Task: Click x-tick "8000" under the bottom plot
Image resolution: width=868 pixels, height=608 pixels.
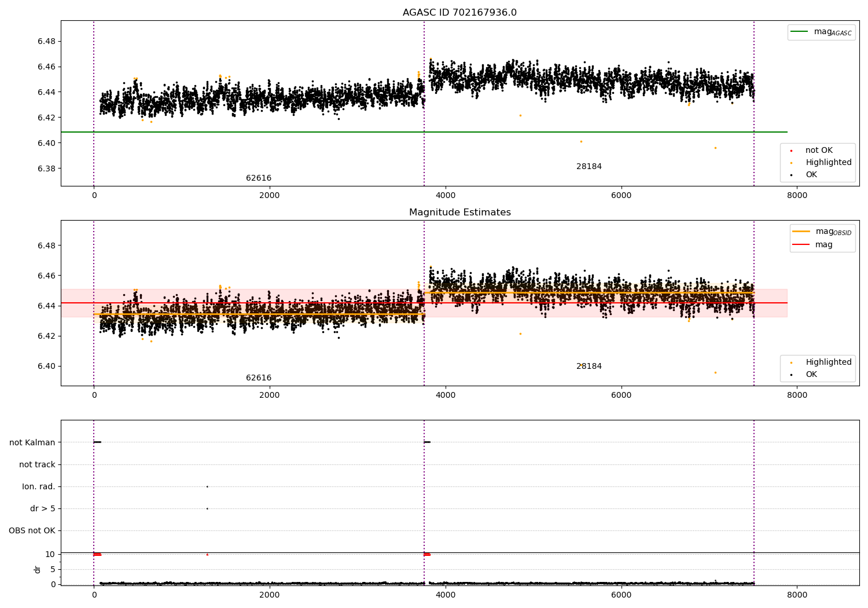Action: point(797,595)
